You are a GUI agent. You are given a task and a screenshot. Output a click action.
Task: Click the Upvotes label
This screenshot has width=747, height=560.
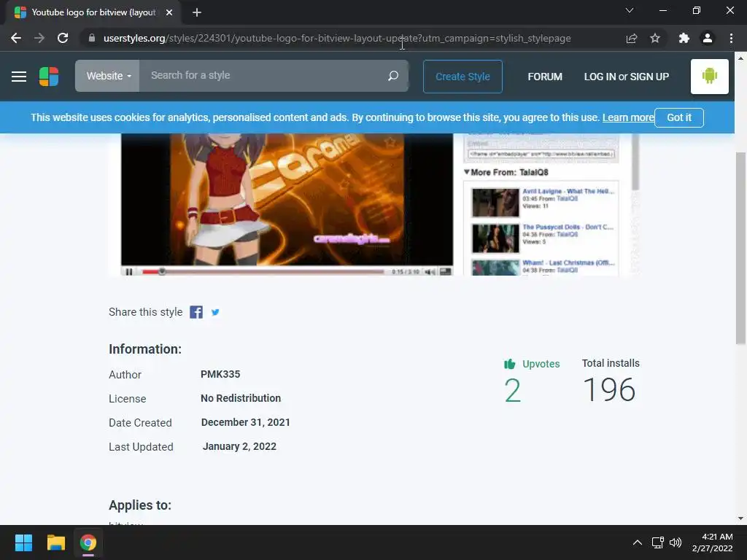coord(541,364)
